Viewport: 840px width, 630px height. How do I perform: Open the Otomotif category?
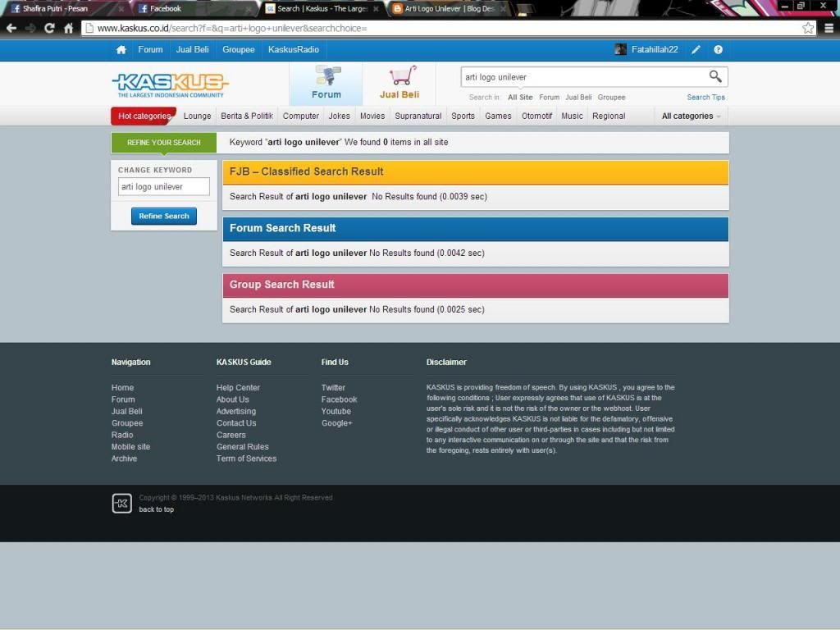(x=536, y=116)
